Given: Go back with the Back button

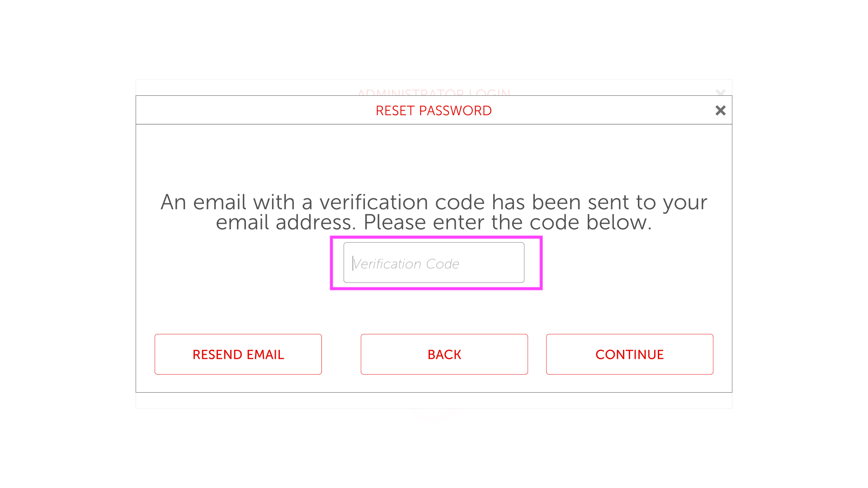Looking at the screenshot, I should pos(444,354).
